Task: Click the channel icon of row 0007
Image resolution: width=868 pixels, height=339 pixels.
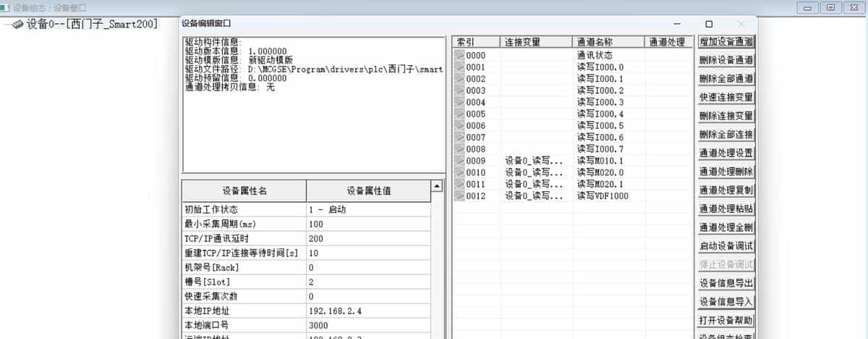Action: [x=459, y=137]
